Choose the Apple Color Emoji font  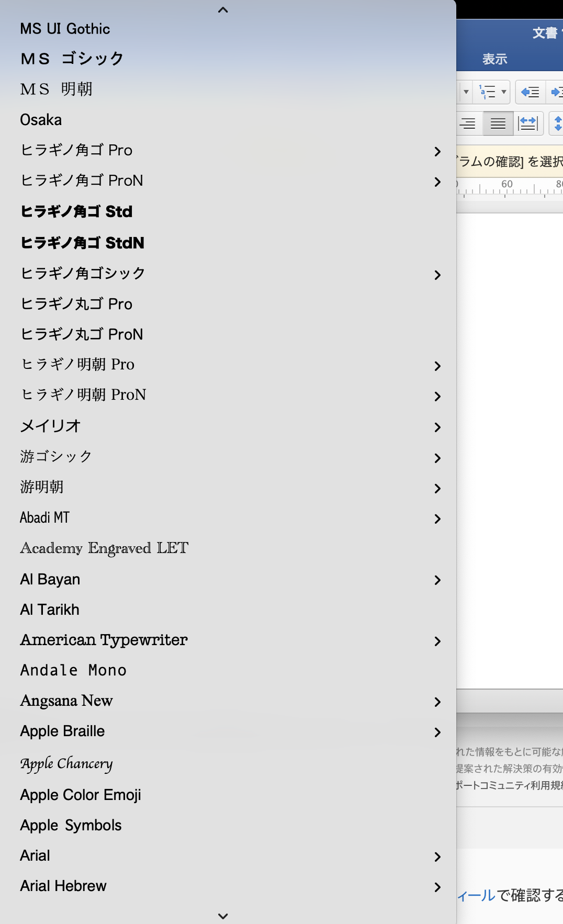(228, 795)
